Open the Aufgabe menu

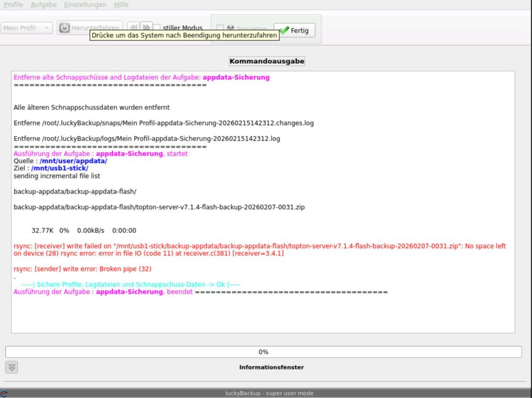point(44,5)
